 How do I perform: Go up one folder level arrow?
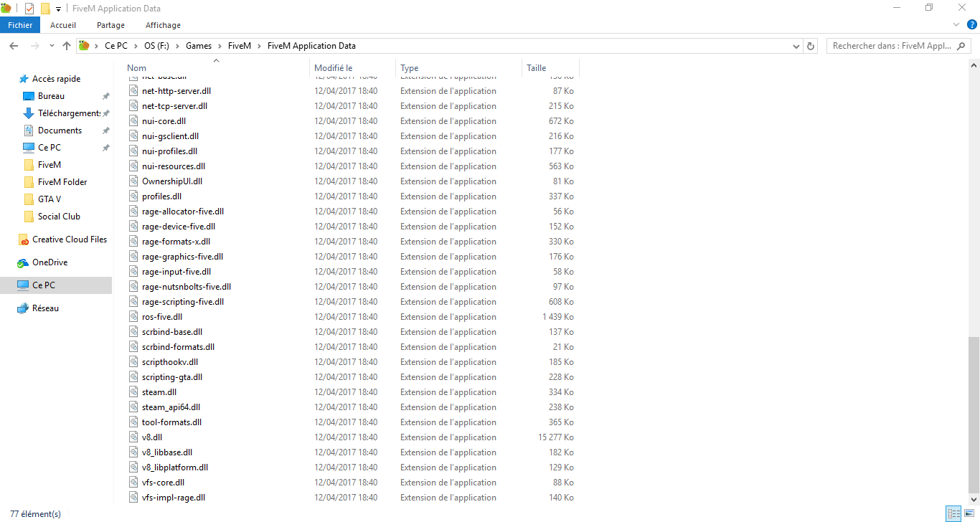tap(67, 46)
